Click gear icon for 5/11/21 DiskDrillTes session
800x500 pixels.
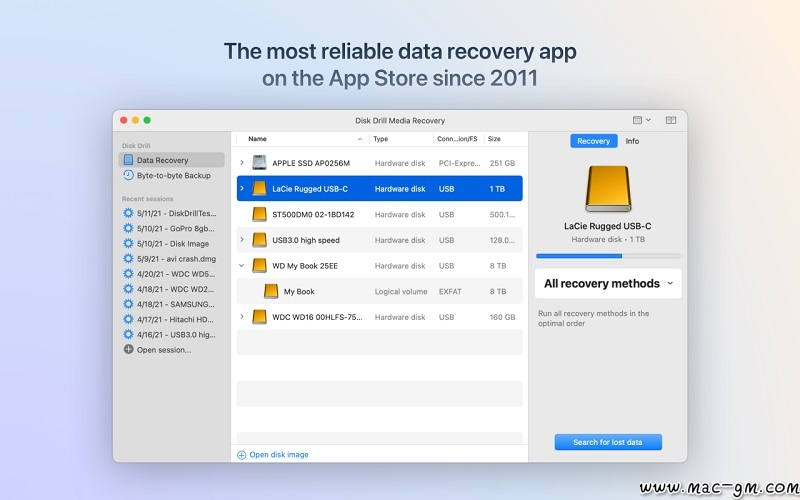point(128,213)
